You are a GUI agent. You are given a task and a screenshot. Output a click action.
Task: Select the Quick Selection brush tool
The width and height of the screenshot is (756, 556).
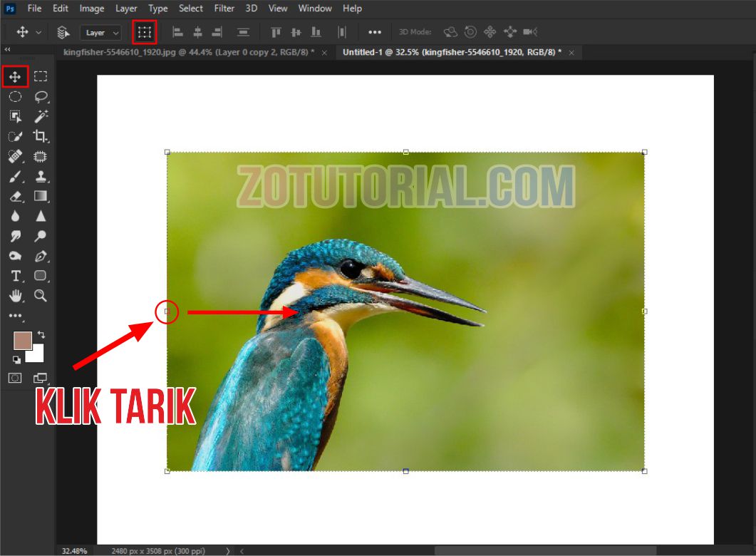coord(15,136)
